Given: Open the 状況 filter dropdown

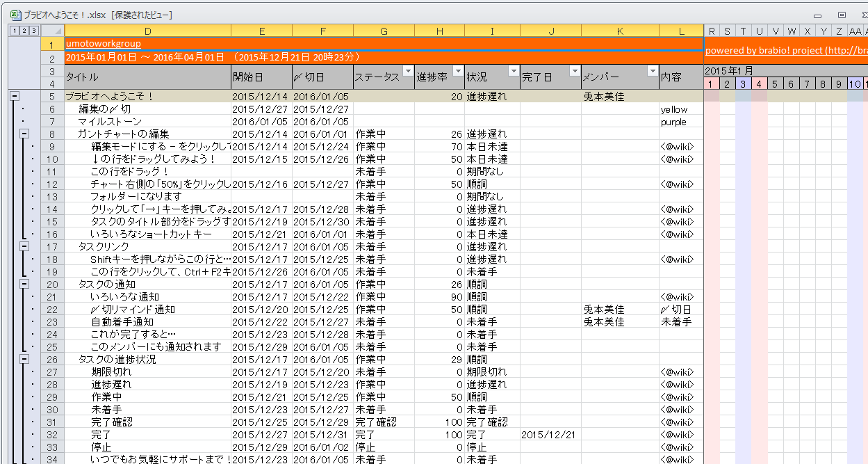Looking at the screenshot, I should tap(514, 70).
